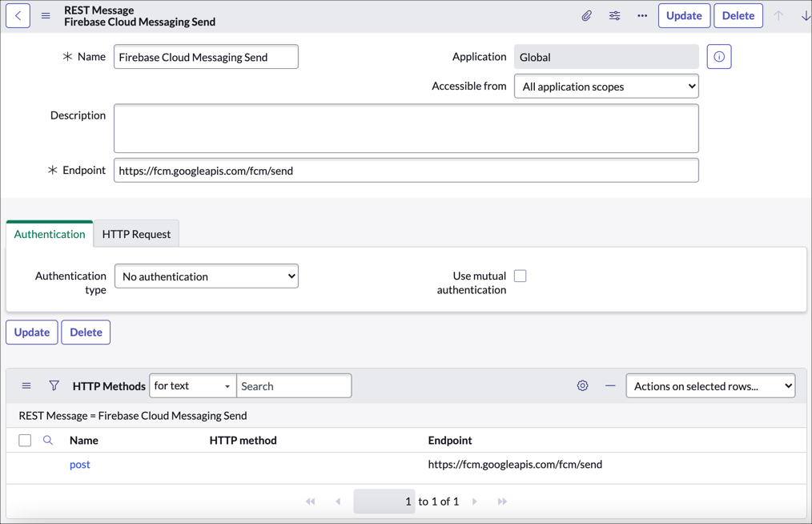Click the back navigation arrow
The height and width of the screenshot is (524, 812).
18,15
